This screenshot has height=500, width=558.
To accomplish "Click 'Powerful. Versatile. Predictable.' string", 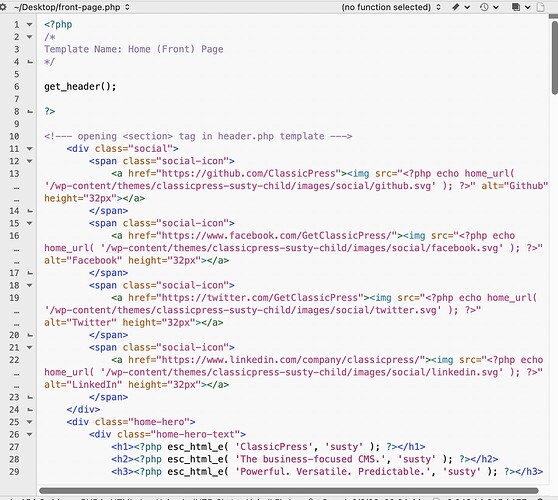I will (x=332, y=472).
